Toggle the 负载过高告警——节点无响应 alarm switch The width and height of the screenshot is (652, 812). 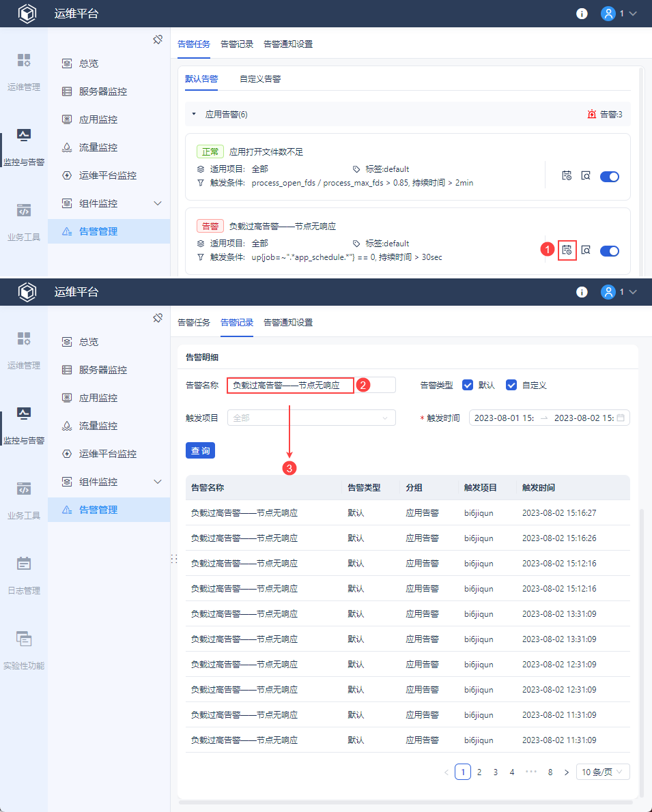tap(610, 250)
